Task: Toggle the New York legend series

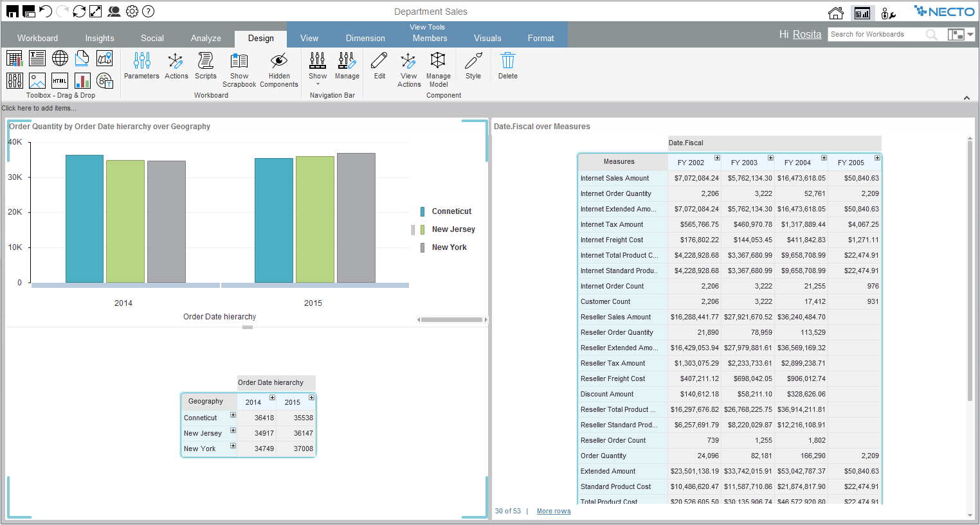Action: click(x=449, y=247)
